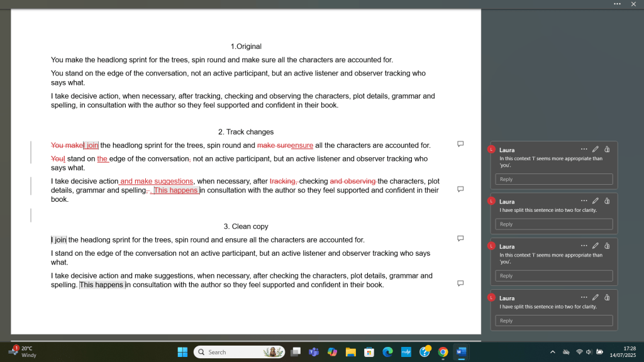Click Reply box in the bottom comment
This screenshot has height=362, width=644.
click(553, 321)
